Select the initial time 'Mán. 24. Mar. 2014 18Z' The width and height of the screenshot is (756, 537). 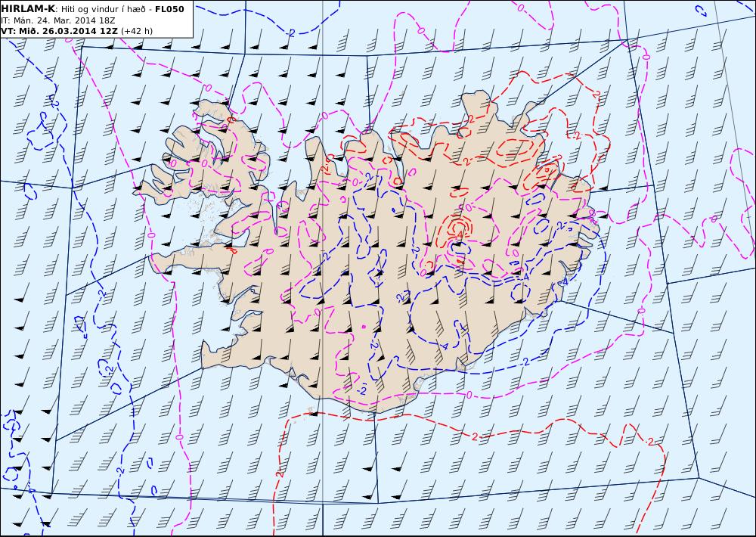[64, 20]
